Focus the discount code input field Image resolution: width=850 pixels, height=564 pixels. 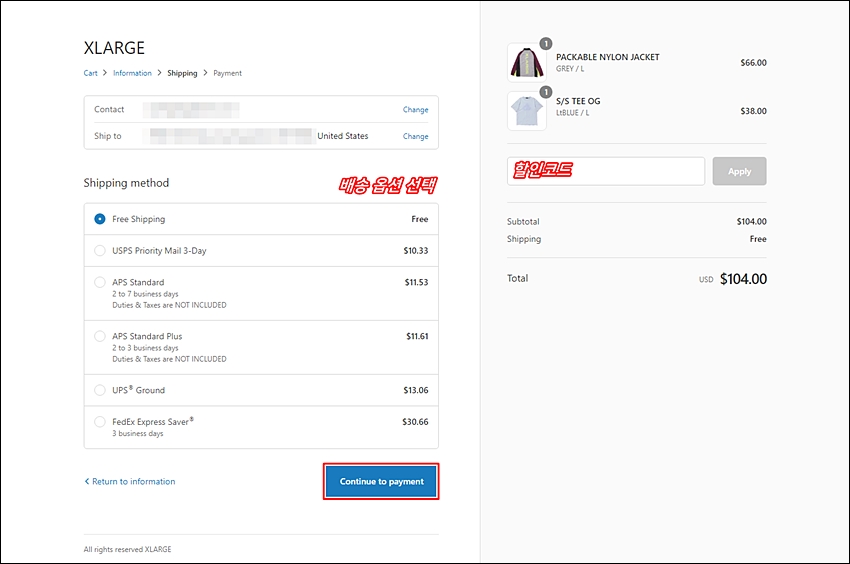pos(606,171)
